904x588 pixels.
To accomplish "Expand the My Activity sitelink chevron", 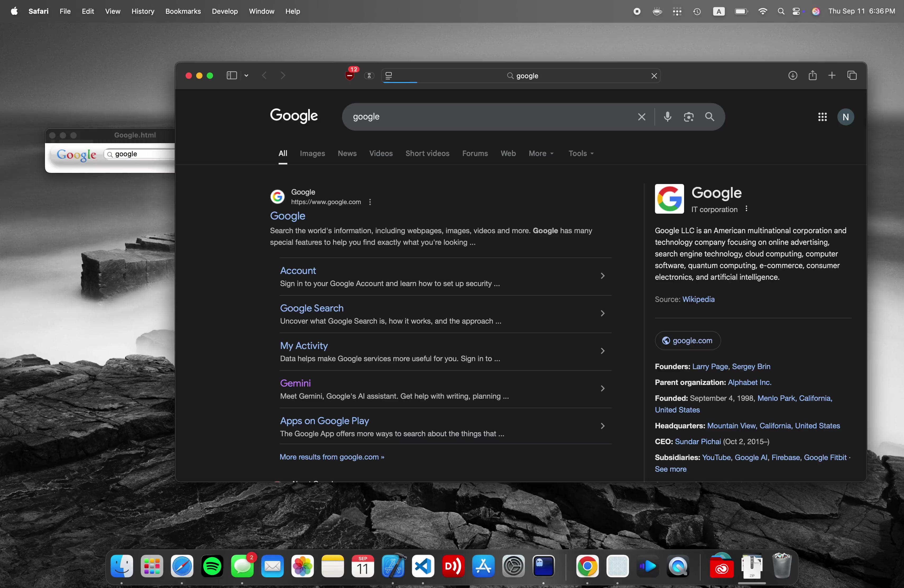I will [x=602, y=351].
